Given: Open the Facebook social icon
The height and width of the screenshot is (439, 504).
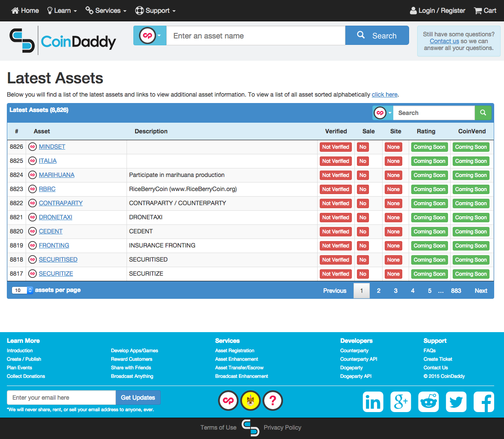Looking at the screenshot, I should point(484,402).
